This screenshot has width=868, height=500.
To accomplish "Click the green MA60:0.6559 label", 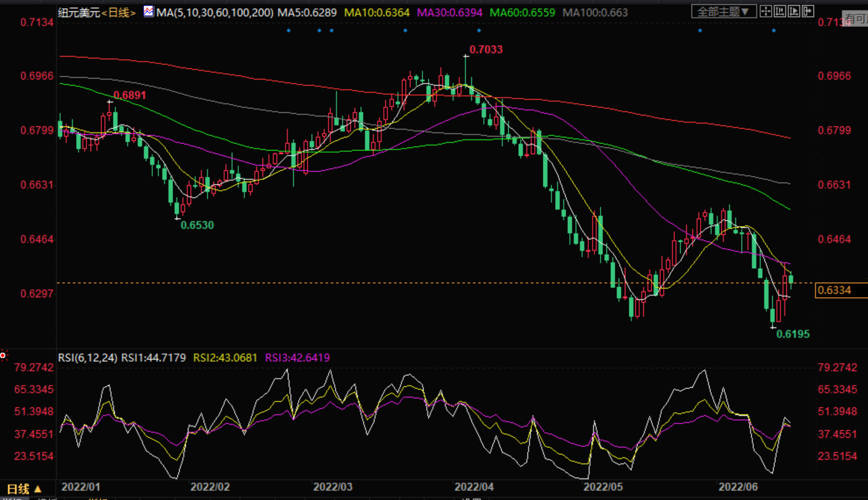I will pos(522,12).
